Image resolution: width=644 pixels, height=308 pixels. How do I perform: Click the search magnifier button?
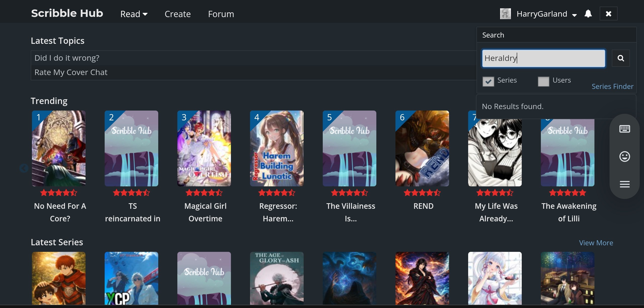[x=621, y=58]
